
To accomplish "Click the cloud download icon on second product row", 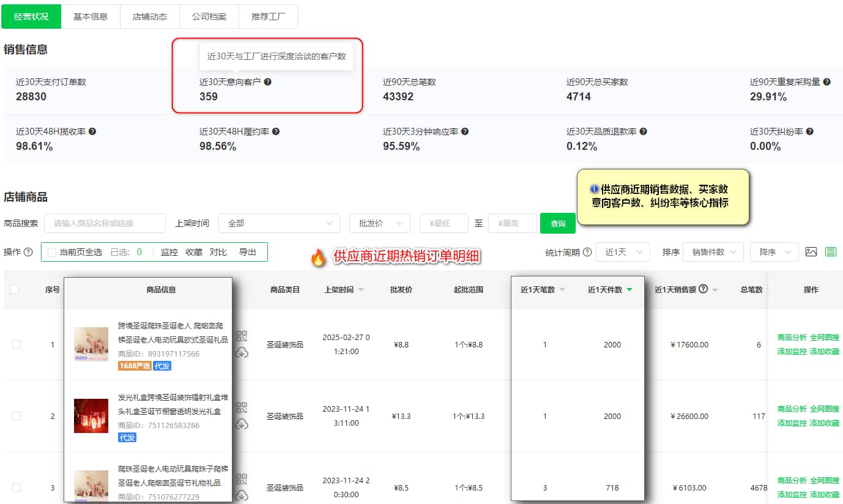I will [x=241, y=423].
